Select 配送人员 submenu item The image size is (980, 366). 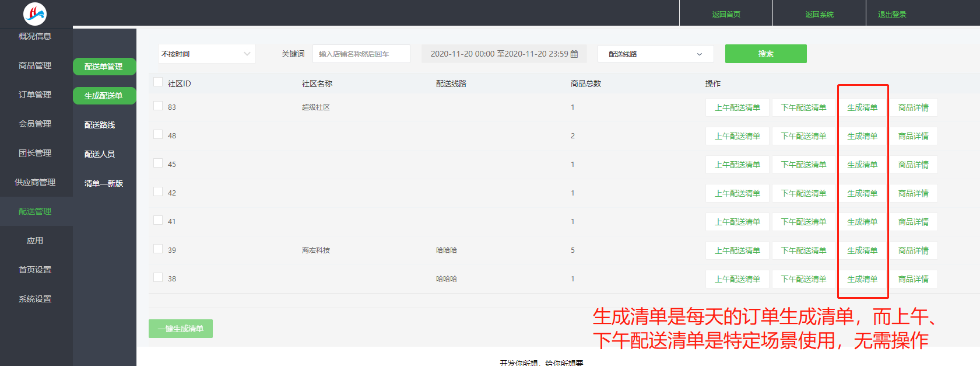click(x=100, y=154)
